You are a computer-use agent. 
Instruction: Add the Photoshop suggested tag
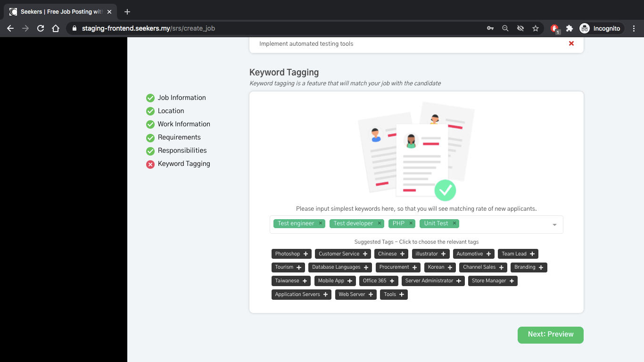pos(291,254)
